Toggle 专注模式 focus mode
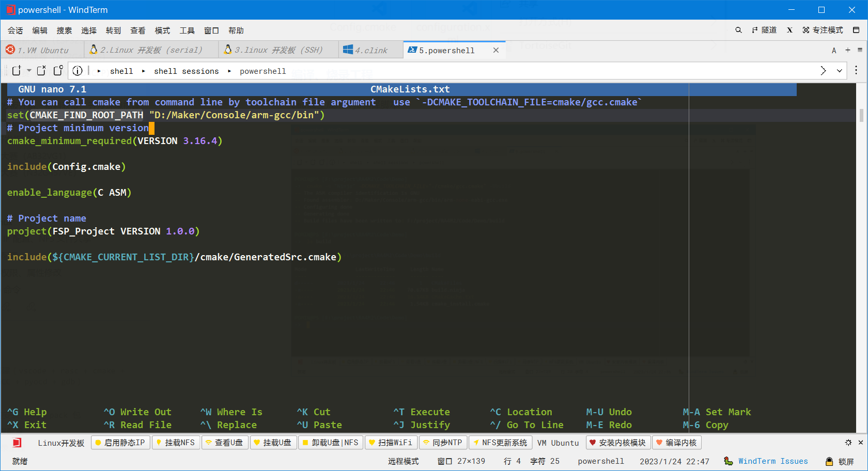Screen dimensions: 868x471 click(823, 30)
